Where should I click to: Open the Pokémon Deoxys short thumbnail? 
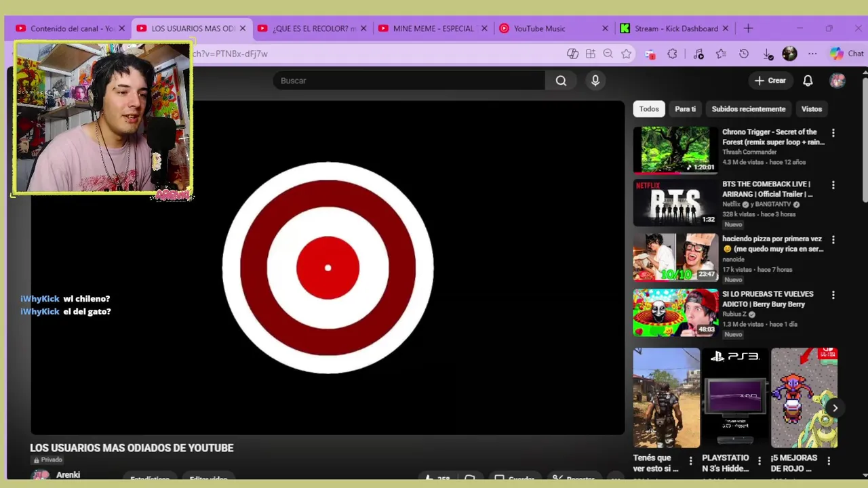(804, 398)
